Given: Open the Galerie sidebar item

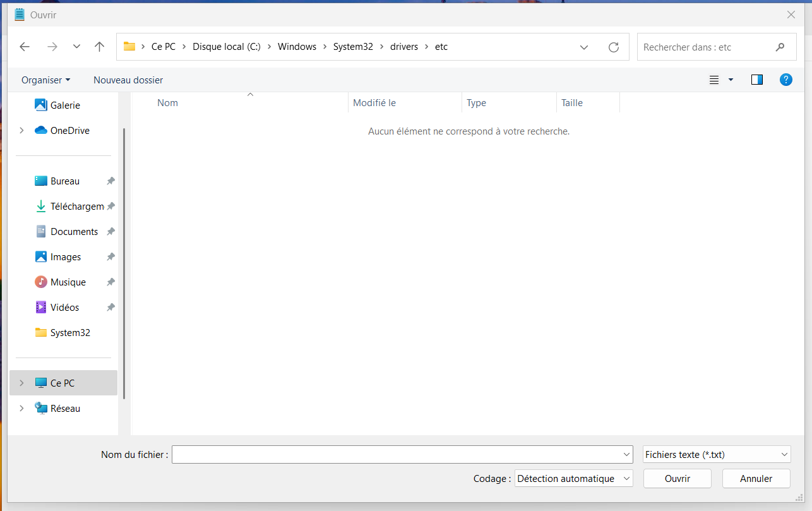Looking at the screenshot, I should pos(64,105).
